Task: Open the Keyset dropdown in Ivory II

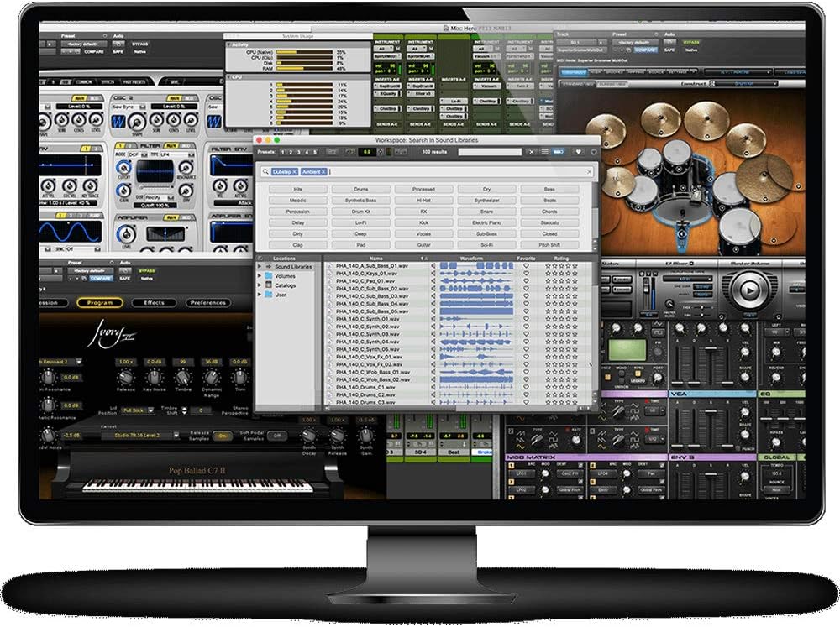Action: pyautogui.click(x=139, y=436)
